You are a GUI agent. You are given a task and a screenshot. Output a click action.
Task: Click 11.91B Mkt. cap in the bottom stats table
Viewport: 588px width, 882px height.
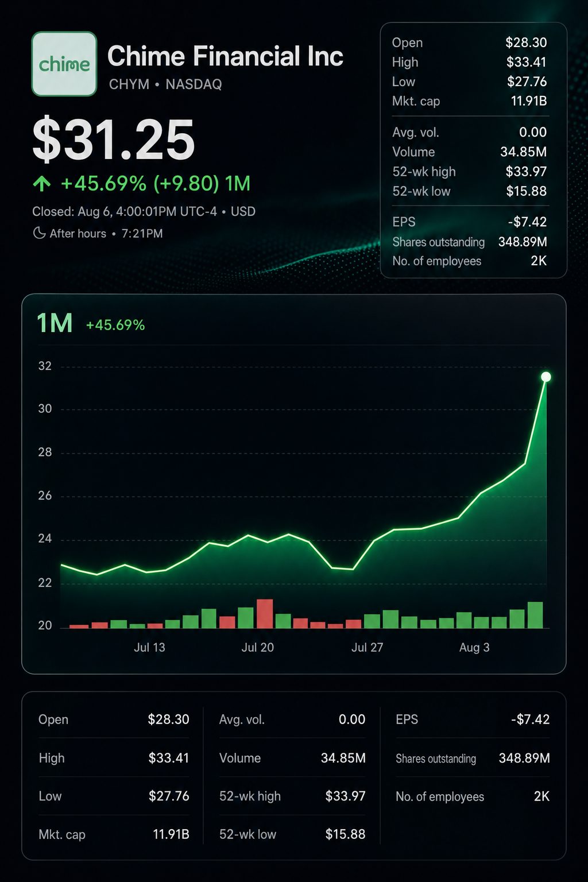pos(171,834)
